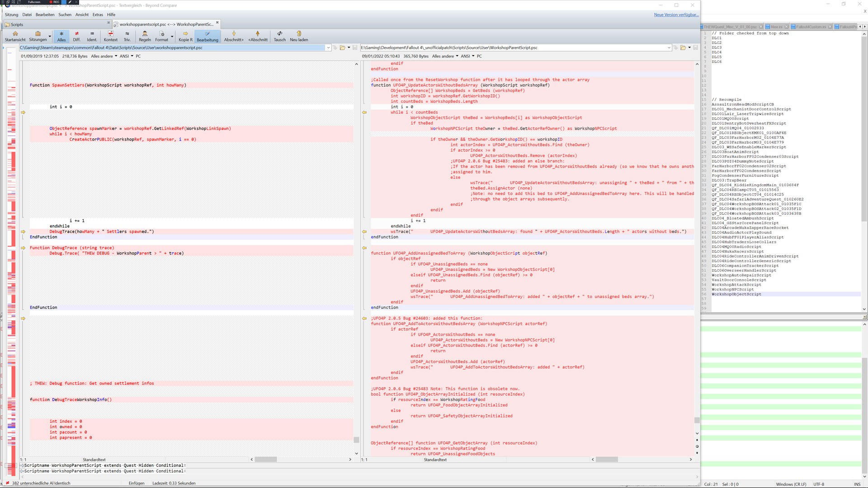Jump to previous section with <Abschnitt
868x488 pixels.
[x=258, y=34]
